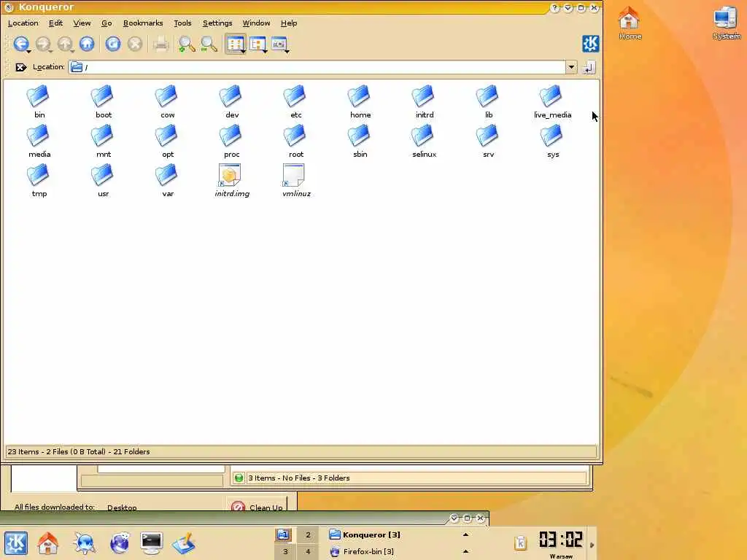The height and width of the screenshot is (560, 747).
Task: Select the home folder
Action: [360, 101]
